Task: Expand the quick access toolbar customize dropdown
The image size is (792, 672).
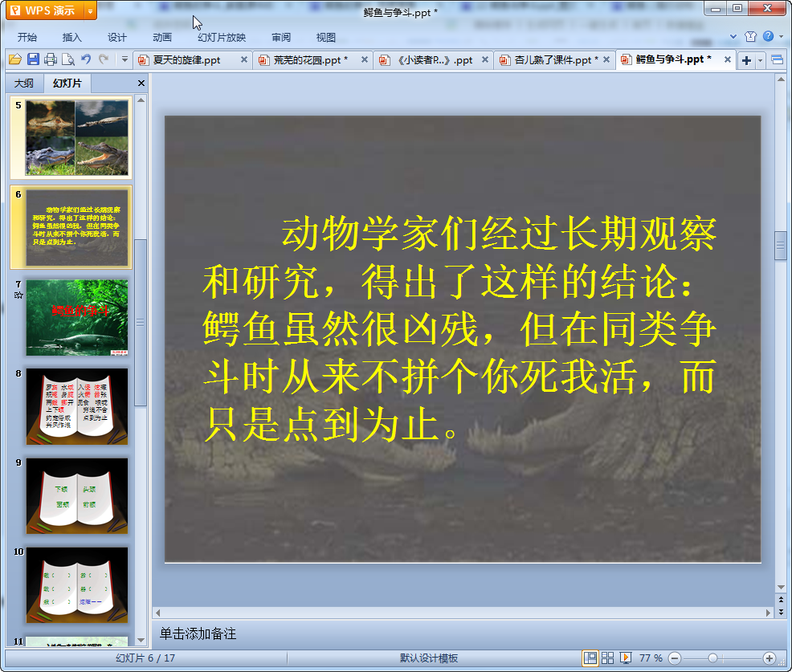Action: coord(125,59)
